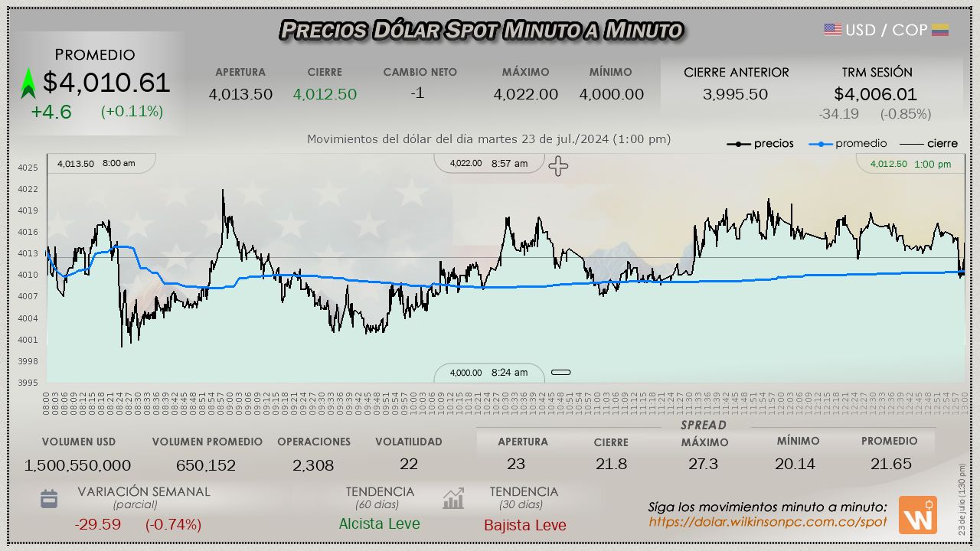Click the minus icon beside the 4,000.00 minimum marker

coord(561,373)
